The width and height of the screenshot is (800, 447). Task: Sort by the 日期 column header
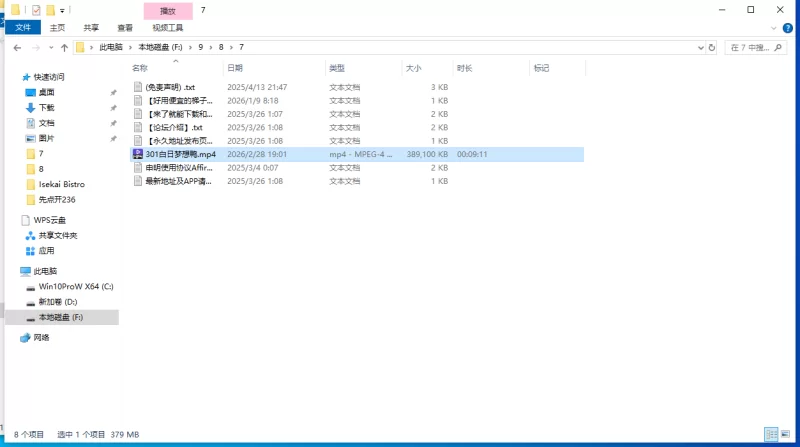click(x=236, y=68)
